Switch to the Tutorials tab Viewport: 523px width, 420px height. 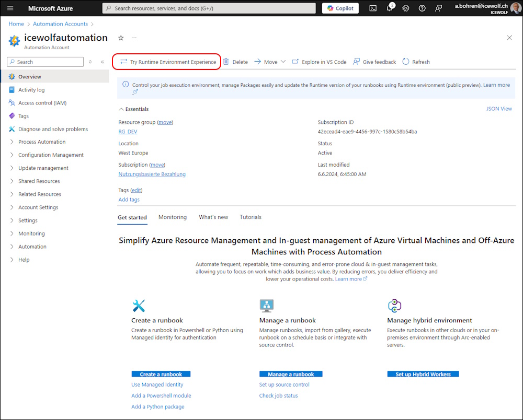coord(251,217)
